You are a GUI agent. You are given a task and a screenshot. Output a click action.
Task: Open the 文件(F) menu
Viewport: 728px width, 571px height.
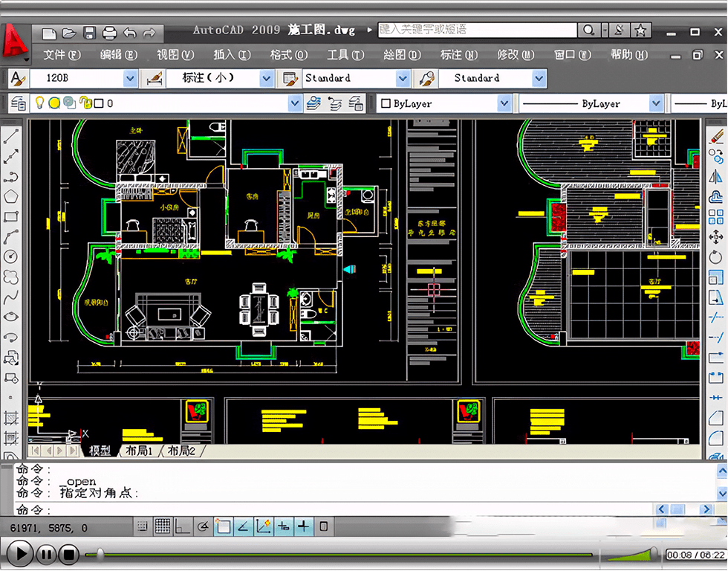[62, 55]
